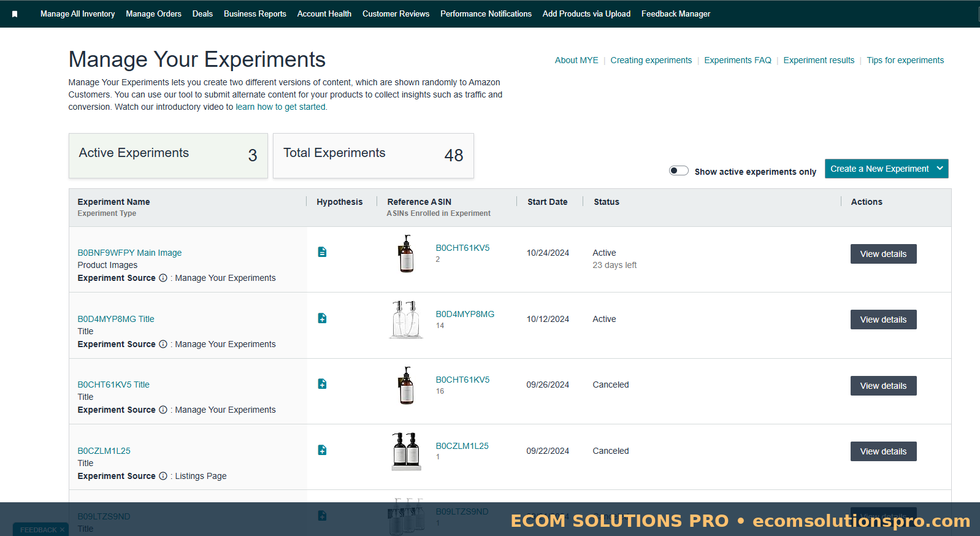Viewport: 980px width, 536px height.
Task: Click info icon beside B0BNF9WFPY Experiment Source
Action: click(x=163, y=278)
